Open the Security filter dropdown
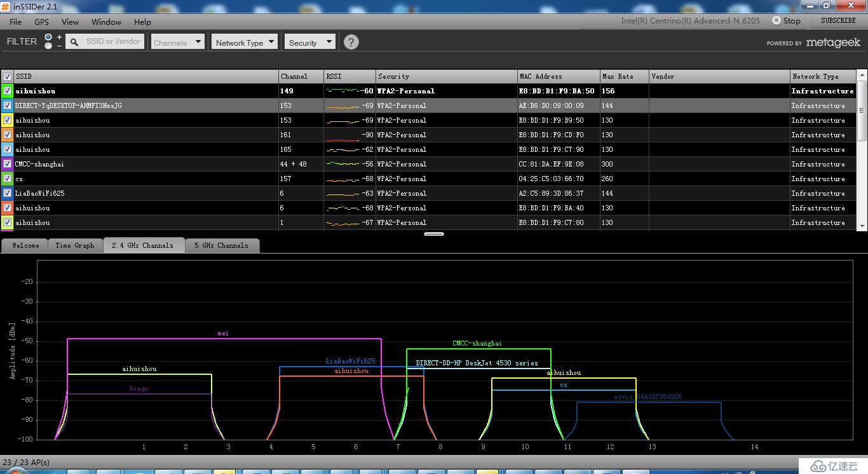The height and width of the screenshot is (474, 868). (x=309, y=42)
